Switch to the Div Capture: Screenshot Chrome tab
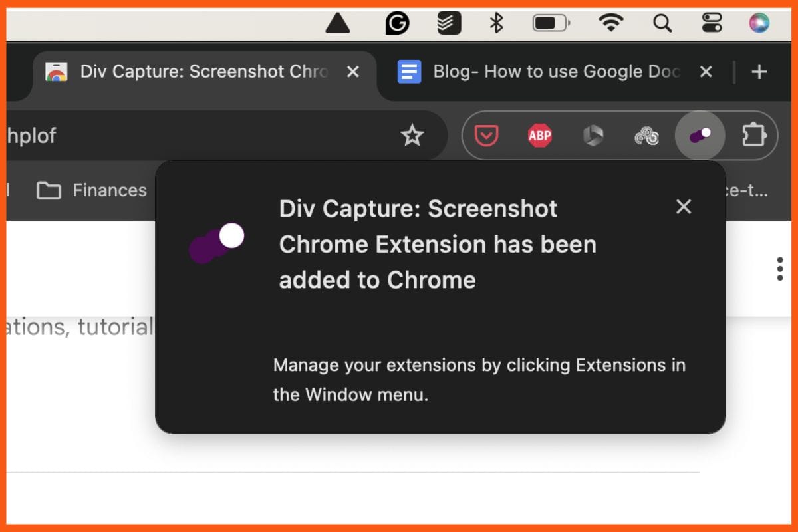The image size is (798, 532). coord(203,72)
